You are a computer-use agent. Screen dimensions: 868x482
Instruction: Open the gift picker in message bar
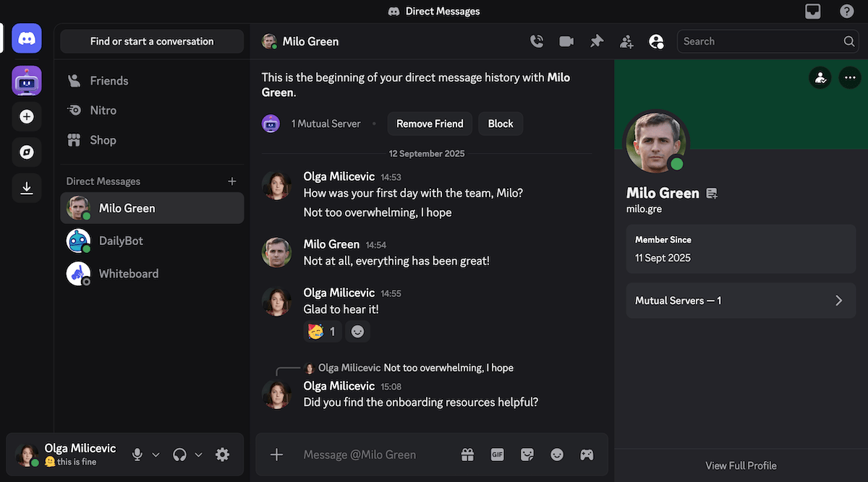(x=467, y=454)
